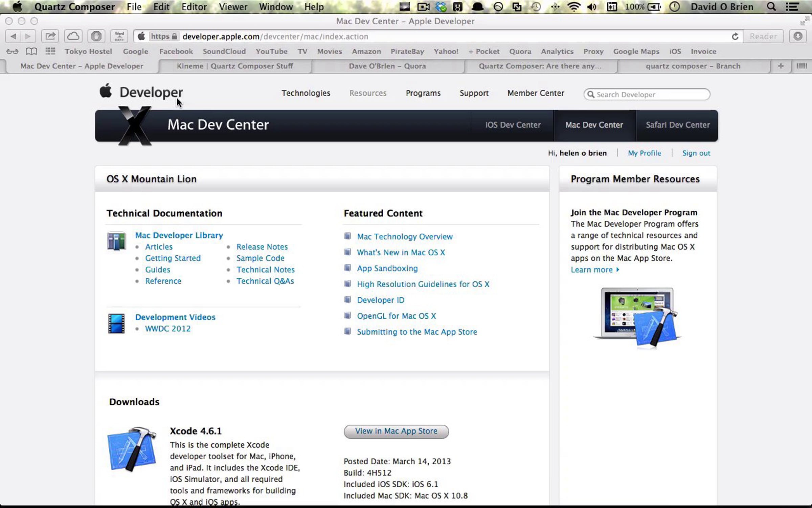Open High Resolution Guidelines for OS X link
The width and height of the screenshot is (812, 508).
[423, 284]
